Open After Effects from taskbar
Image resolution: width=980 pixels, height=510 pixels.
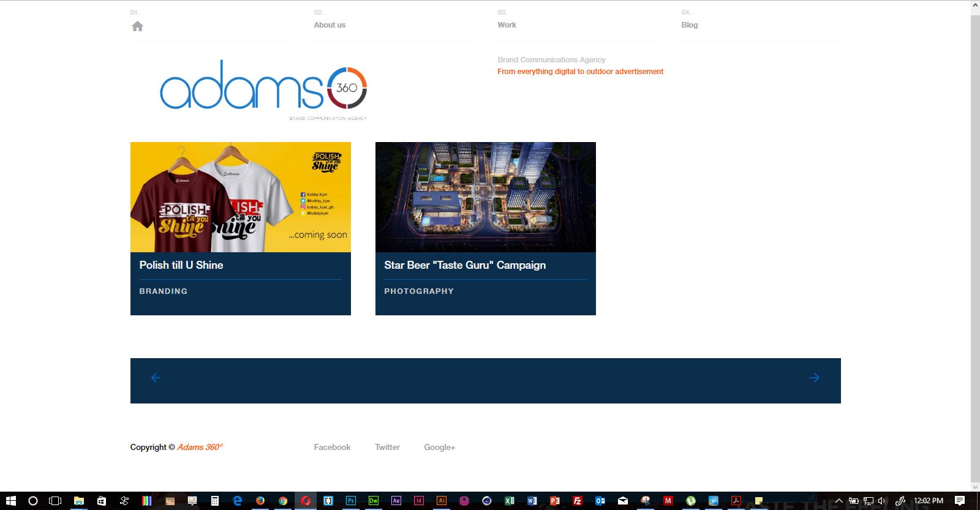tap(396, 501)
